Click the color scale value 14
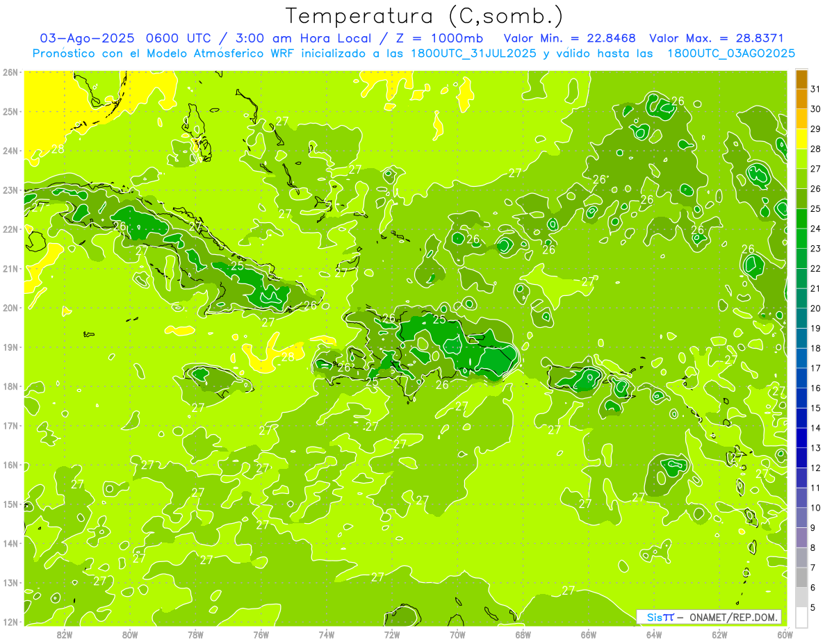The image size is (834, 644). coord(815,428)
